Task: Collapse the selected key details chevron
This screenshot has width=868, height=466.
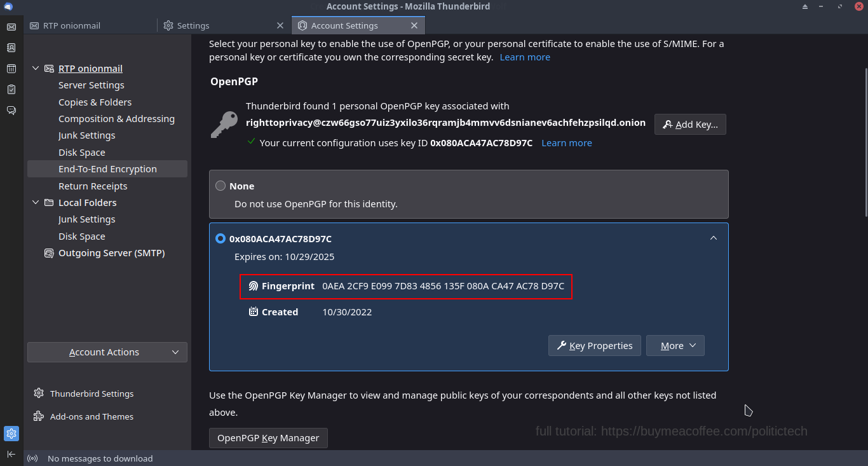Action: [714, 238]
